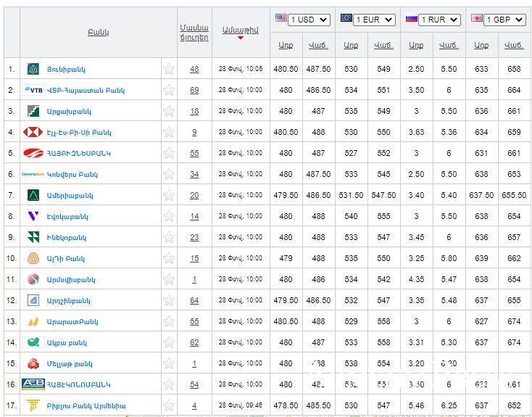Sort by the Բանկ column header
The image size is (532, 417).
[98, 33]
